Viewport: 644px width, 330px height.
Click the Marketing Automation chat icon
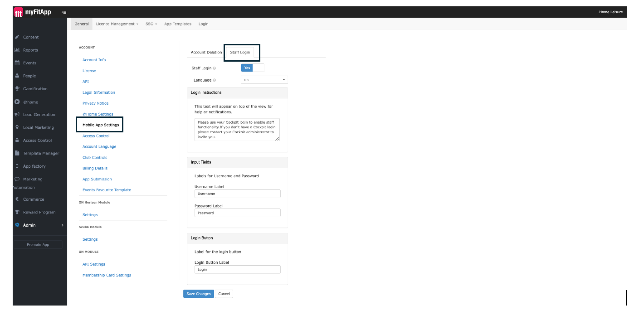[17, 179]
